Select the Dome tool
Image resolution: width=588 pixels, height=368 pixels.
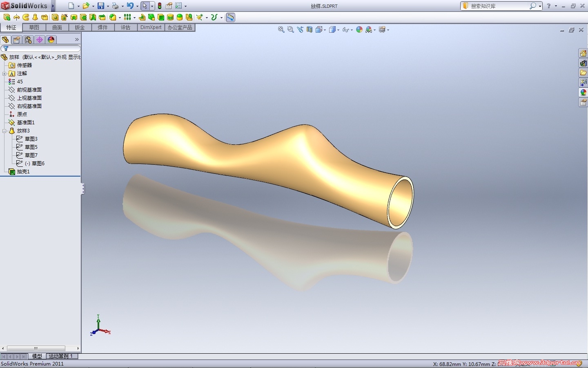[x=180, y=17]
